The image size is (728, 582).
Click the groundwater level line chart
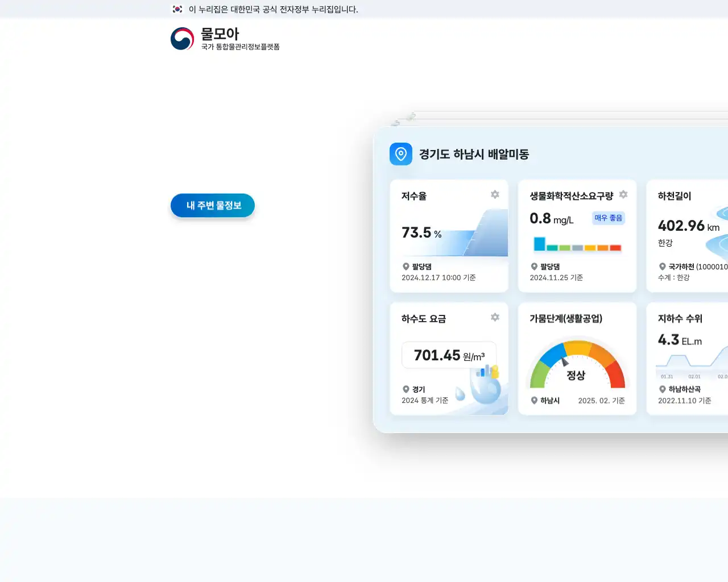(692, 364)
